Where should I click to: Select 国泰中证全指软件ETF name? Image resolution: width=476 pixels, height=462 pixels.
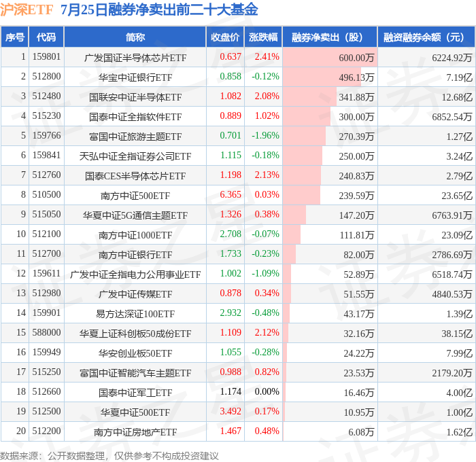(x=135, y=116)
